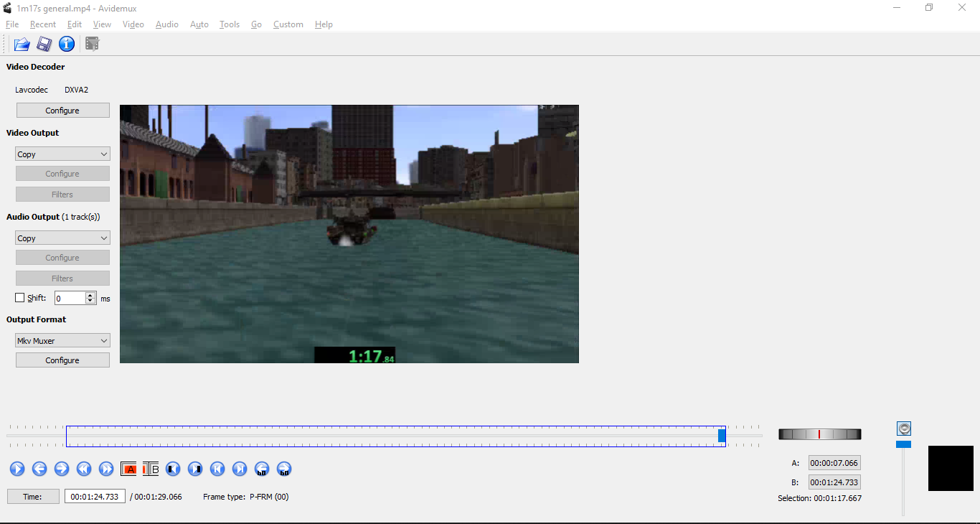Screen dimensions: 980x524
Task: Play the video
Action: tap(17, 469)
